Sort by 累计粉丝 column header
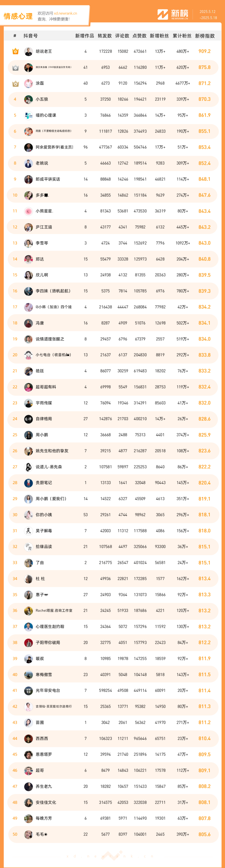 tap(182, 36)
